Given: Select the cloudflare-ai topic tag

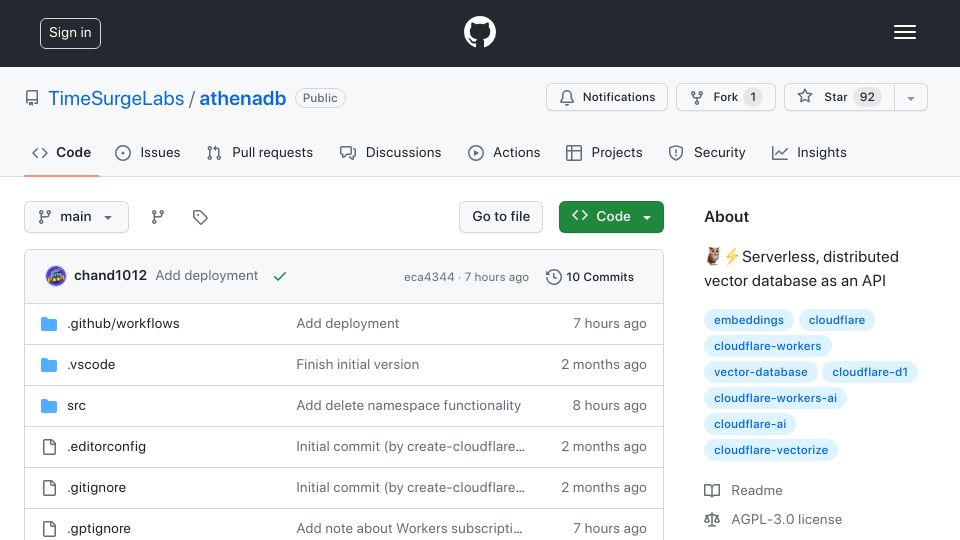Looking at the screenshot, I should tap(749, 424).
